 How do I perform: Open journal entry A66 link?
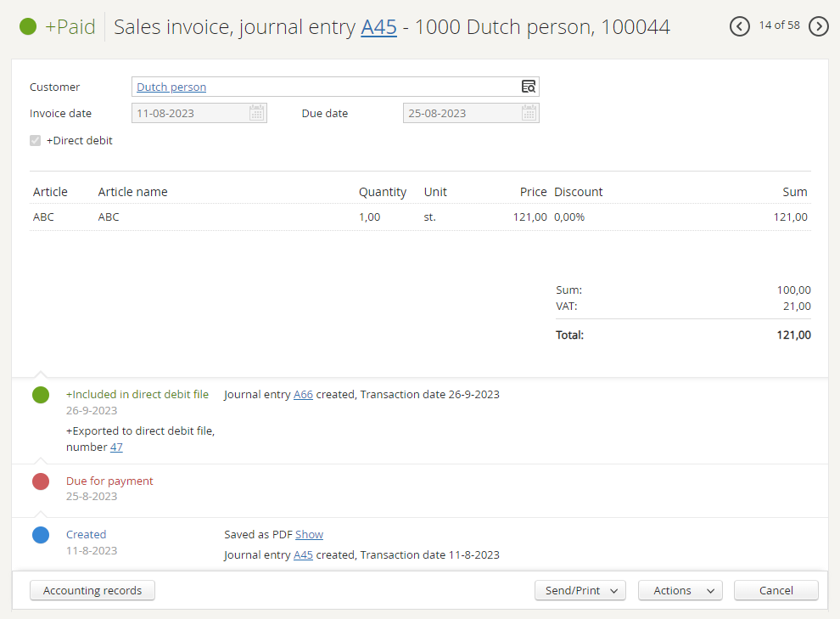pyautogui.click(x=303, y=395)
